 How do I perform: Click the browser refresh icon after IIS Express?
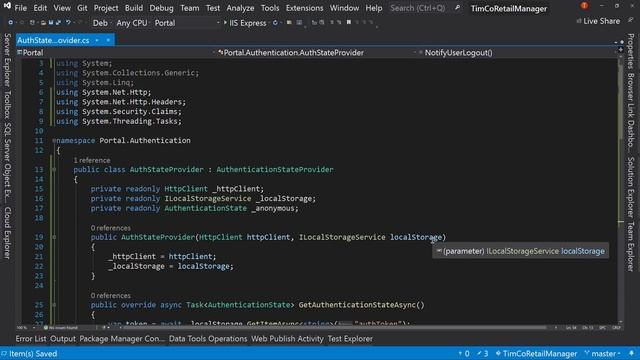coord(276,23)
